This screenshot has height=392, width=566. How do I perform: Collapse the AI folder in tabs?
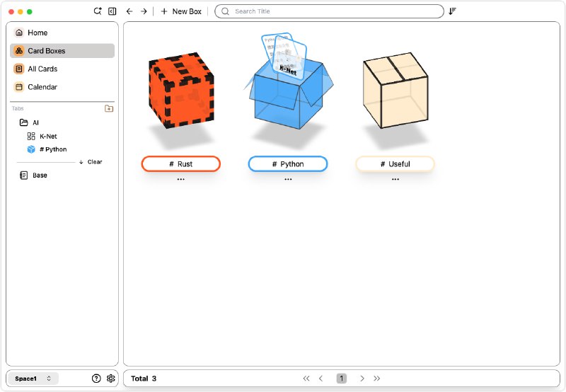click(24, 122)
